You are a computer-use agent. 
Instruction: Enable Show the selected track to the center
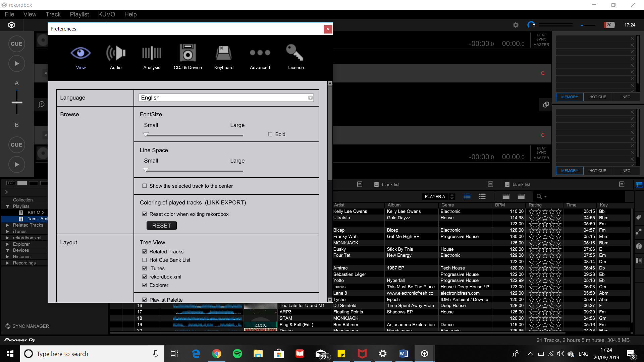pyautogui.click(x=145, y=186)
